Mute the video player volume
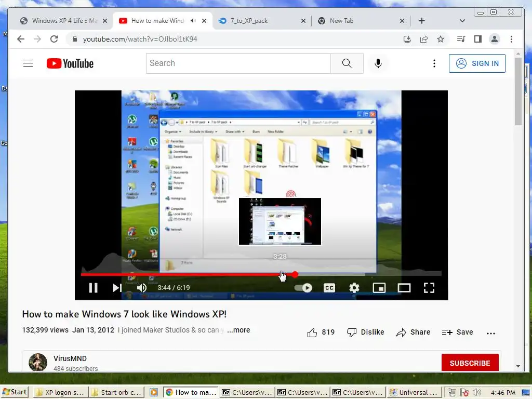532x399 pixels. (x=142, y=288)
